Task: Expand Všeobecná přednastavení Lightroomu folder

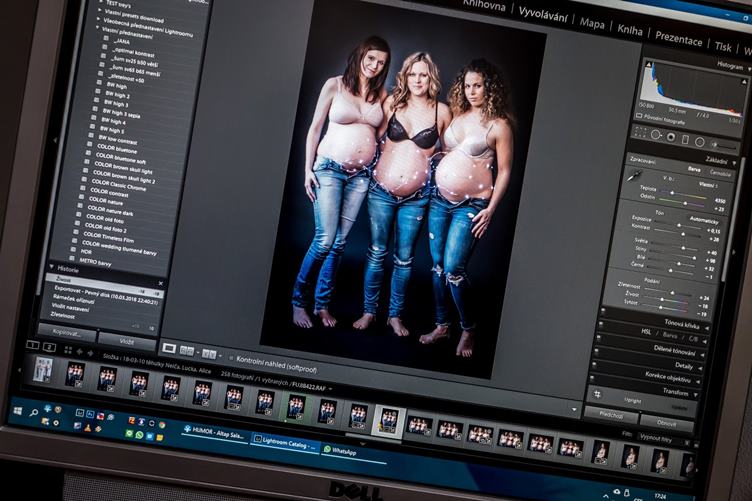Action: tap(99, 19)
